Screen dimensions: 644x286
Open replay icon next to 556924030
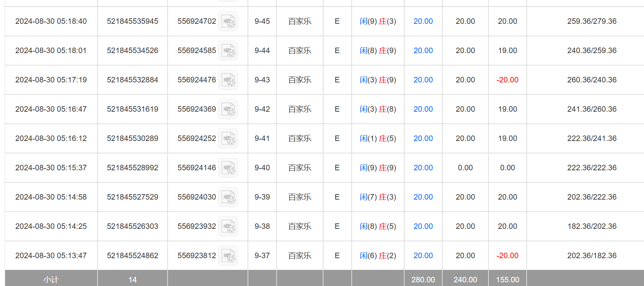pyautogui.click(x=228, y=197)
